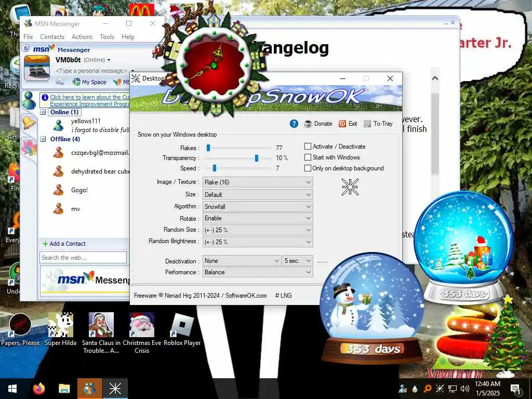Click the Type a personal message field
Image resolution: width=532 pixels, height=399 pixels.
coord(91,71)
